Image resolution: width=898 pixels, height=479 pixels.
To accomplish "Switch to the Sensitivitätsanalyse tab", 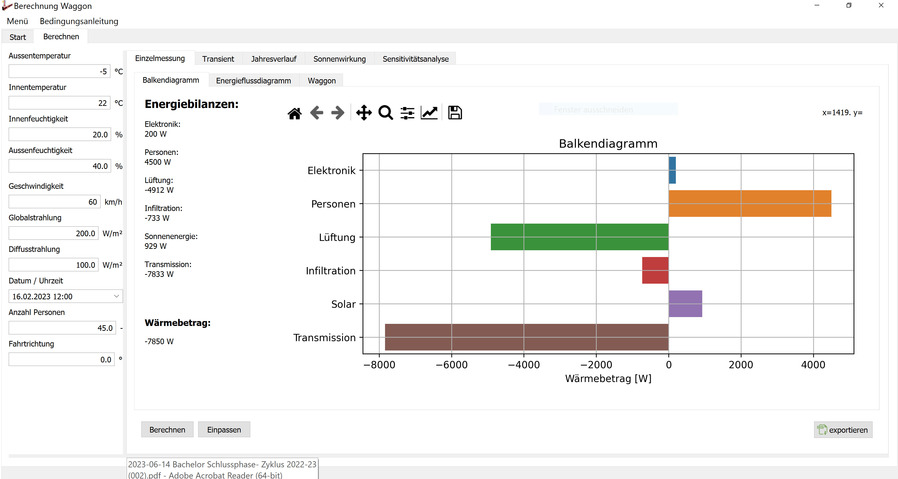I will tap(417, 59).
